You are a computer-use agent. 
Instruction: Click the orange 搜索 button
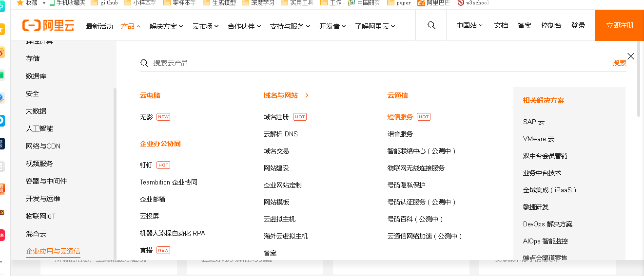pyautogui.click(x=620, y=63)
